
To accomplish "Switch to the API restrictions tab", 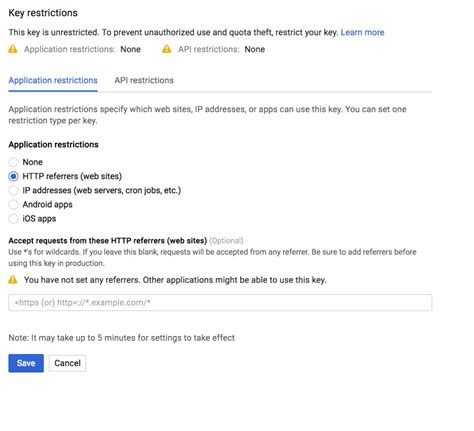I will [x=144, y=80].
